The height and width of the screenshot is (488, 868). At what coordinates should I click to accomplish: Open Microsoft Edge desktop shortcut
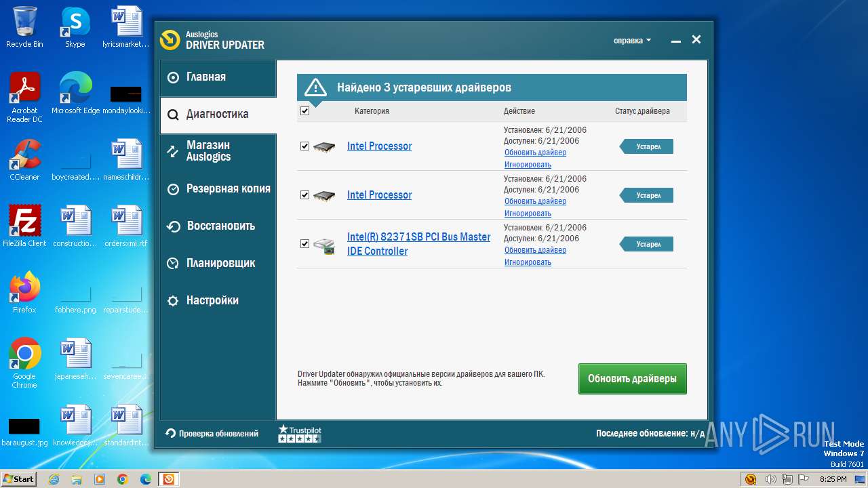pos(75,94)
